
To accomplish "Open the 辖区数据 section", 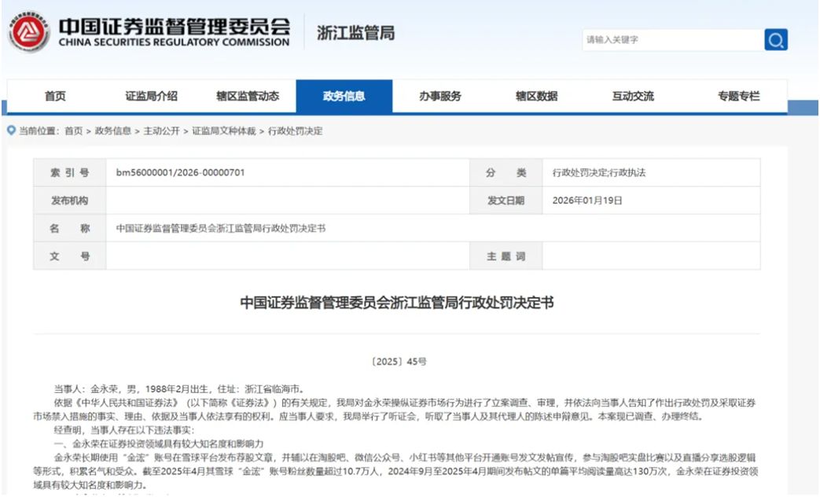I will pos(538,95).
